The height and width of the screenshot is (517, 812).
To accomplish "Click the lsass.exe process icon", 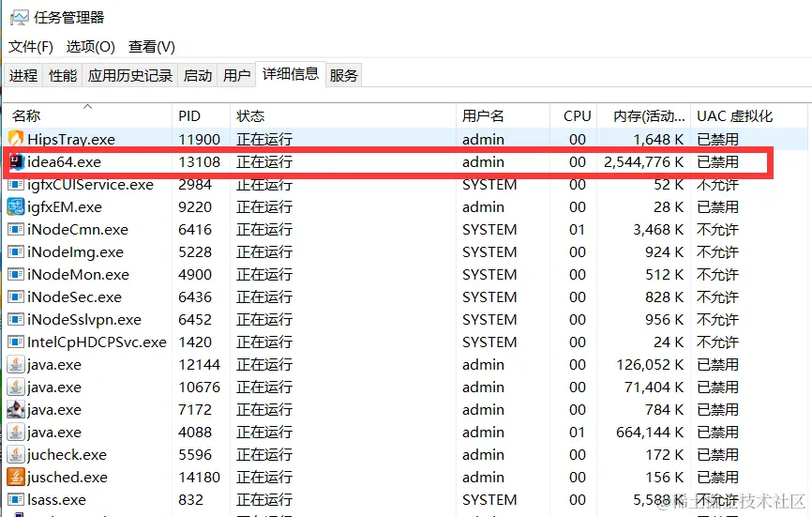I will point(16,500).
